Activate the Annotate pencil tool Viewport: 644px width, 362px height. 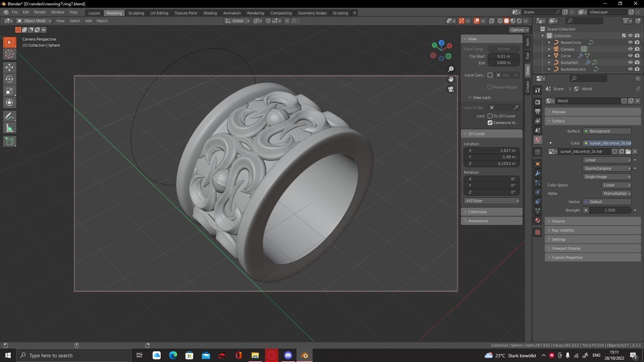9,116
